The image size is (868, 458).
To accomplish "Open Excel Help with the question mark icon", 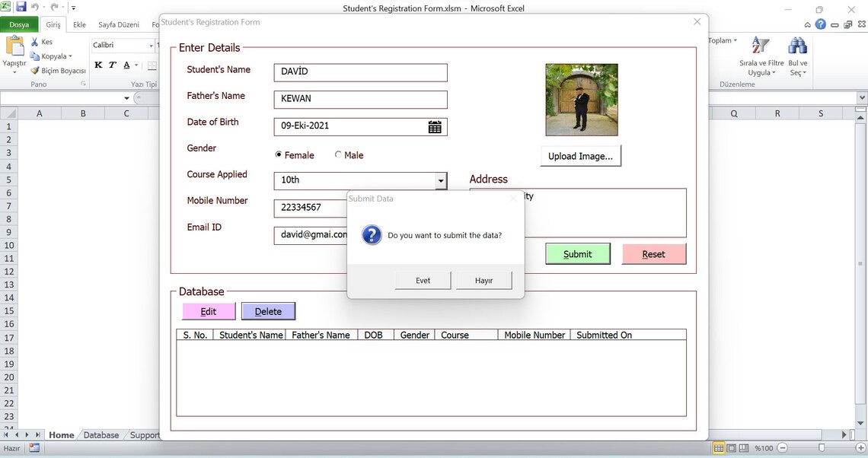I will tap(820, 24).
